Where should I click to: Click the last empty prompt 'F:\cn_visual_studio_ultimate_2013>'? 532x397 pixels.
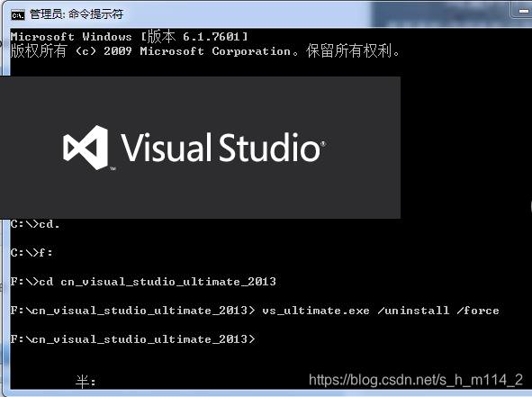pyautogui.click(x=132, y=339)
